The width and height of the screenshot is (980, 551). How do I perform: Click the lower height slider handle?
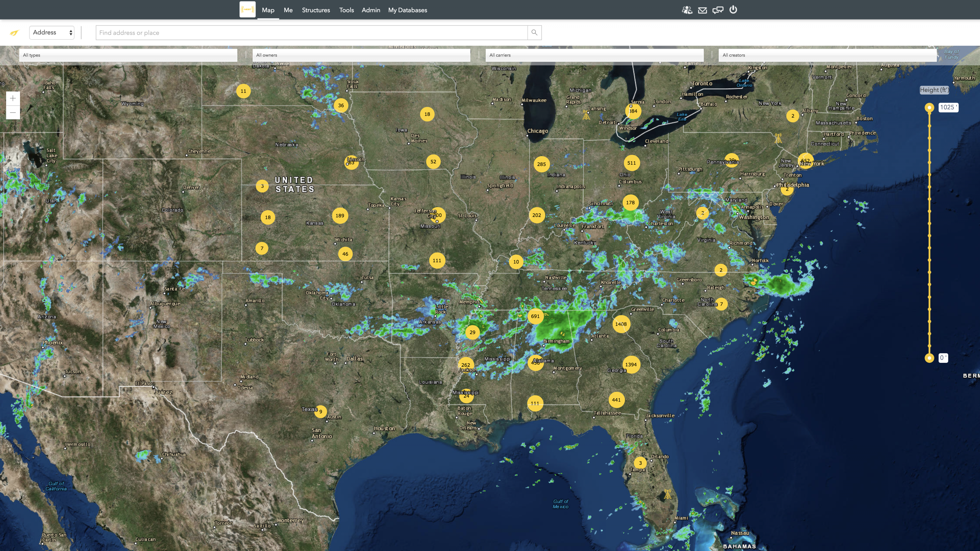929,358
